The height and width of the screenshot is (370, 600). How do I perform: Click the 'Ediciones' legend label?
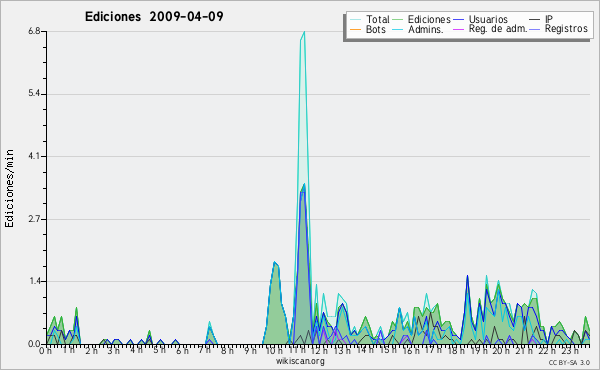(x=429, y=19)
